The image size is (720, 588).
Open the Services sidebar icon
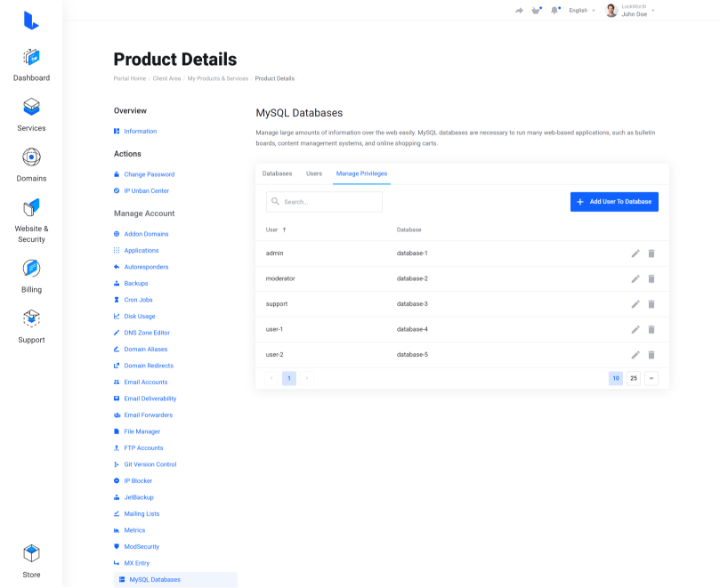[31, 107]
